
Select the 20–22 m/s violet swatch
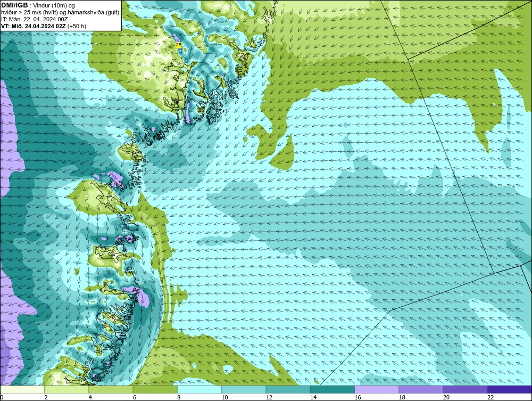[465, 389]
